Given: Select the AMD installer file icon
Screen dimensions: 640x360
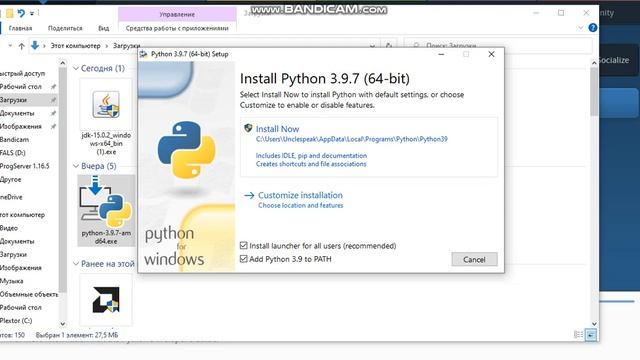Looking at the screenshot, I should (106, 300).
